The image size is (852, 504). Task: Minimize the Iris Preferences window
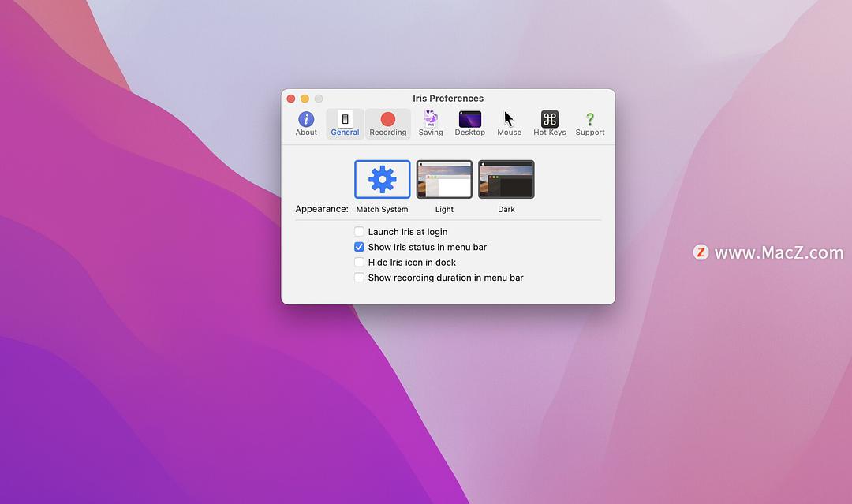pyautogui.click(x=305, y=99)
